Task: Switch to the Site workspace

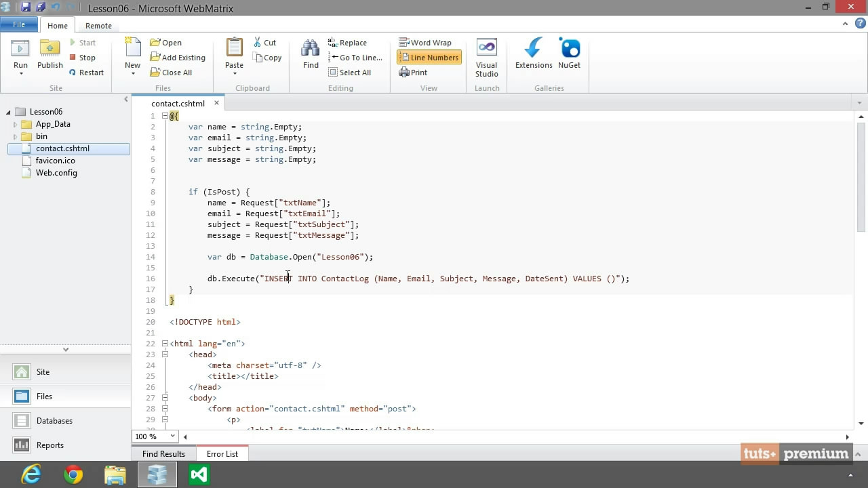Action: point(66,372)
